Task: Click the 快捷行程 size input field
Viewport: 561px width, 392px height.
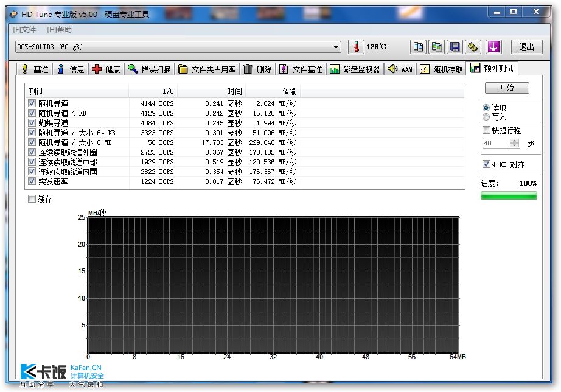Action: tap(497, 143)
